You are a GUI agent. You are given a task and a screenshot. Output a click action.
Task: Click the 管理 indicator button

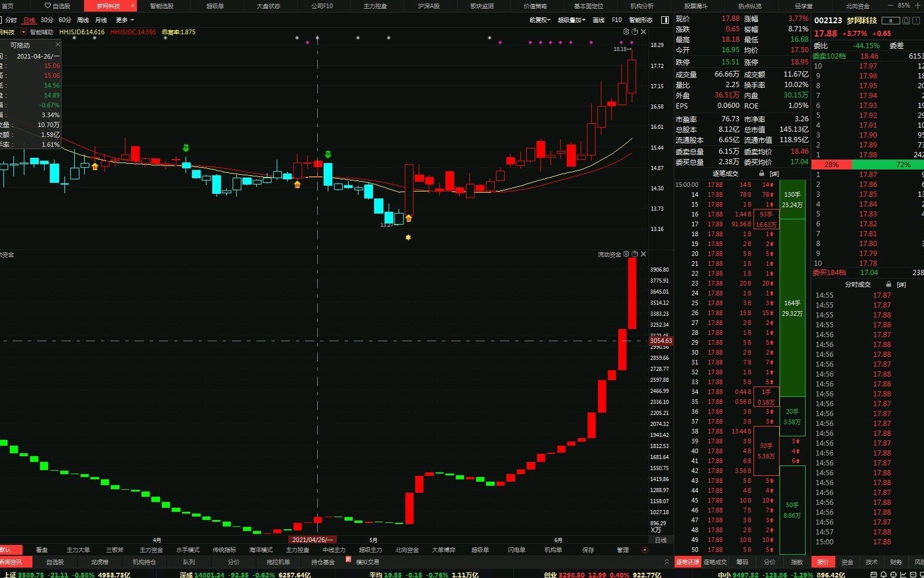623,550
